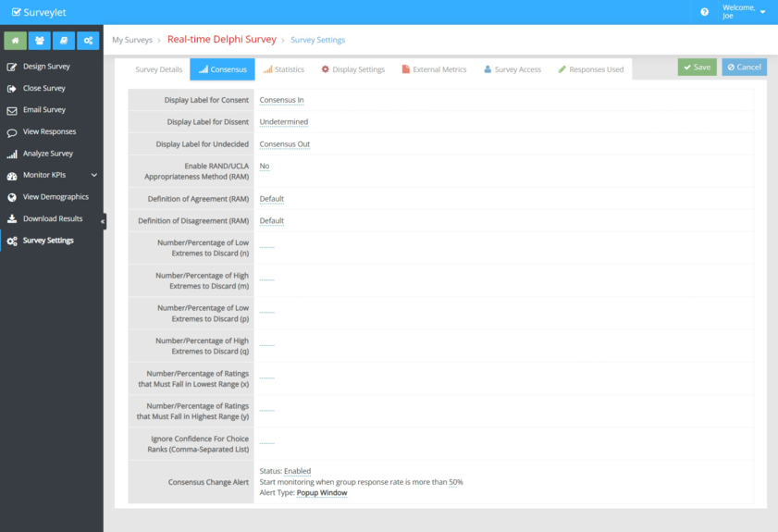Viewport: 778px width, 532px height.
Task: Open the users group icon button
Action: pyautogui.click(x=40, y=41)
